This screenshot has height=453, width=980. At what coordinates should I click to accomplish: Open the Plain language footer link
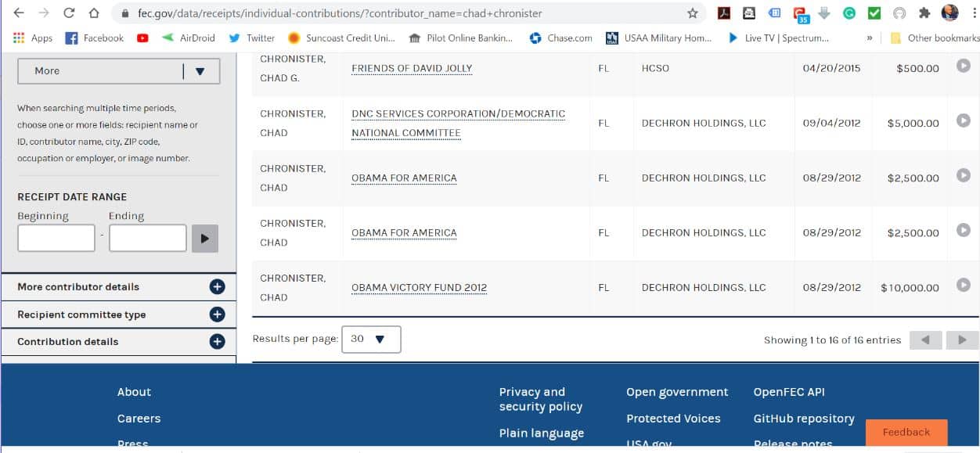coord(542,433)
